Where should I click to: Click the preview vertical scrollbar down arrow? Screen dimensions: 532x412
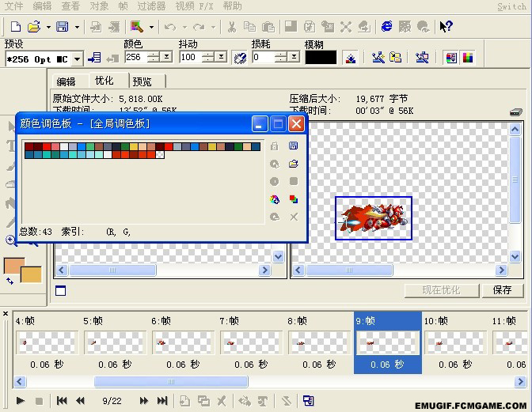coord(515,256)
